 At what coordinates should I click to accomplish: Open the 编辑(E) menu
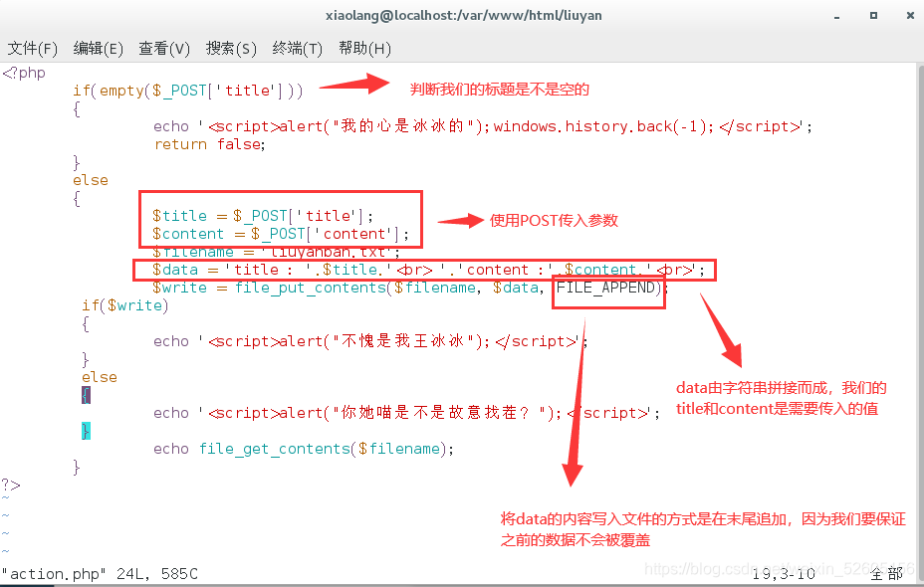click(x=99, y=49)
